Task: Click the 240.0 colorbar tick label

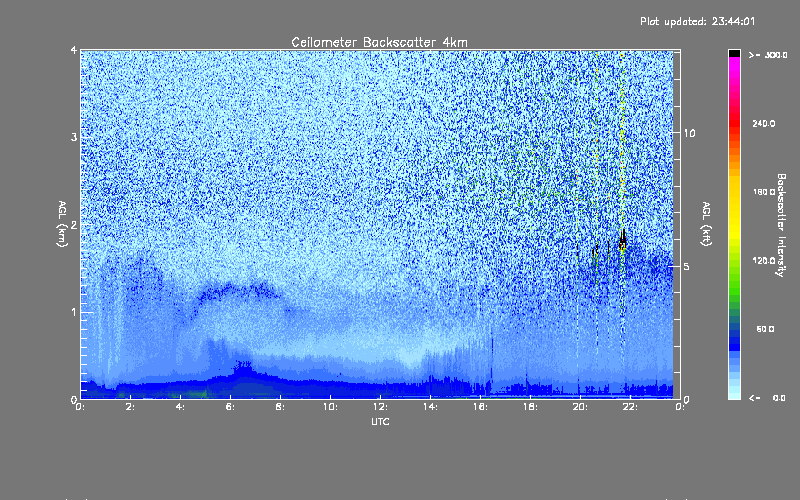Action: point(764,124)
